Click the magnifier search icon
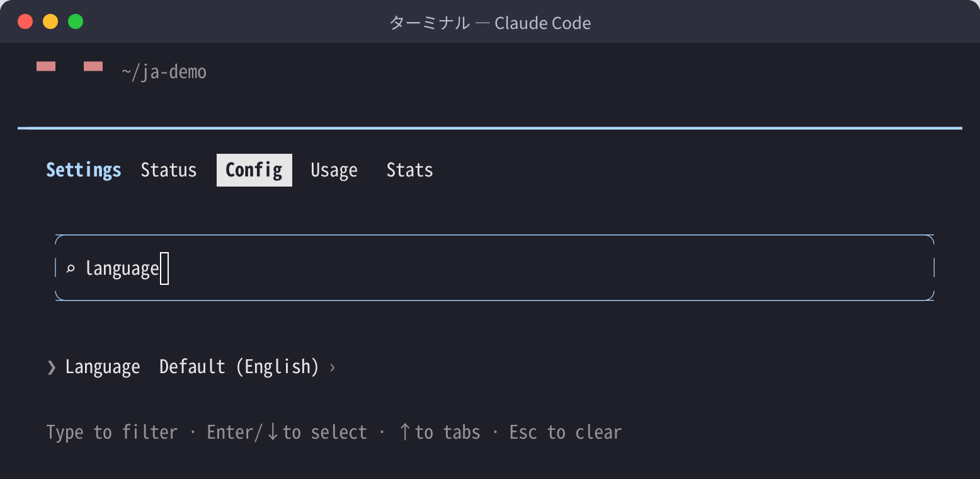 (x=71, y=269)
